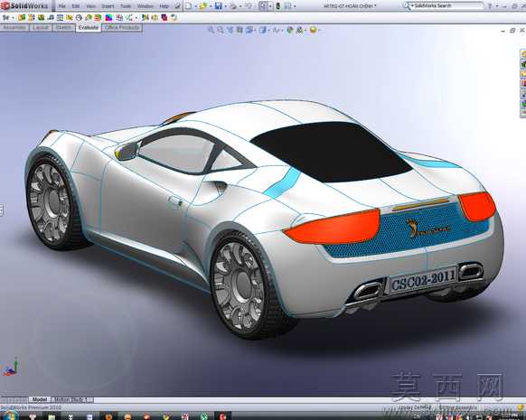Click the Under Defined status text
This screenshot has width=526, height=420.
pyautogui.click(x=416, y=407)
